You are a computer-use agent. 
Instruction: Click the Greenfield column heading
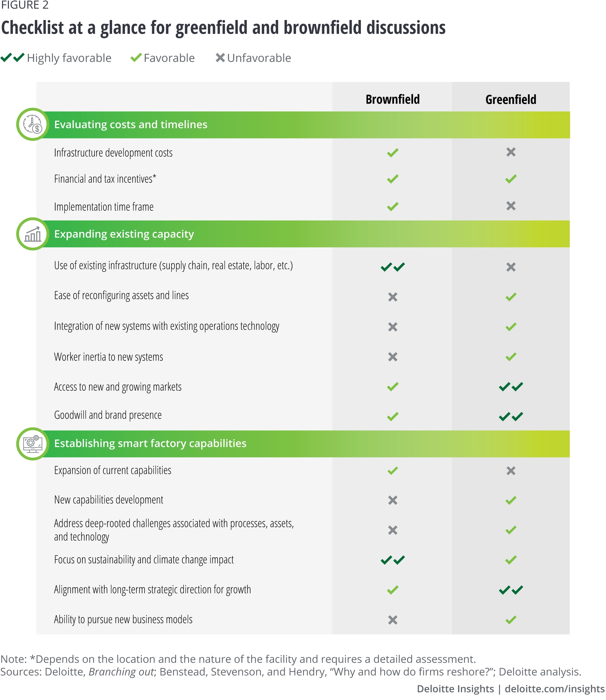(511, 99)
